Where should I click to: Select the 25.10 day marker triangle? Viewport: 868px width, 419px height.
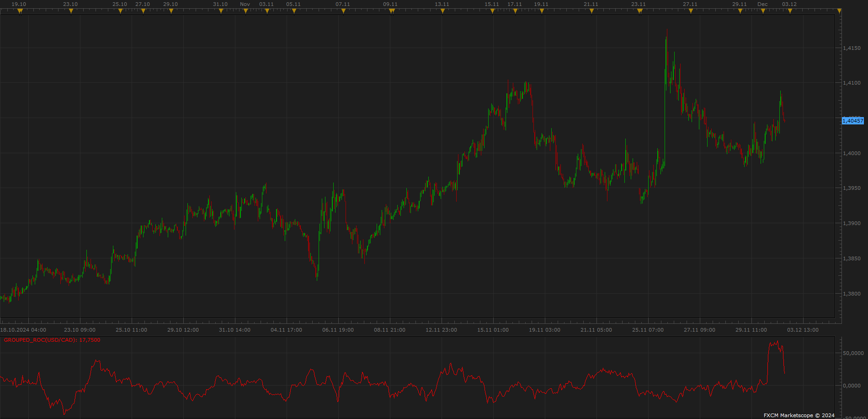click(x=120, y=11)
